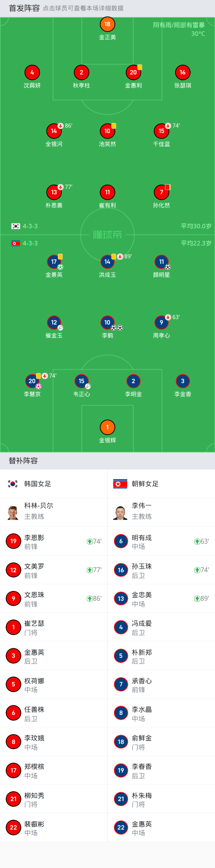Open 池笑然 number 10 player details
Screen dimensions: 215x868
pyautogui.click(x=107, y=131)
